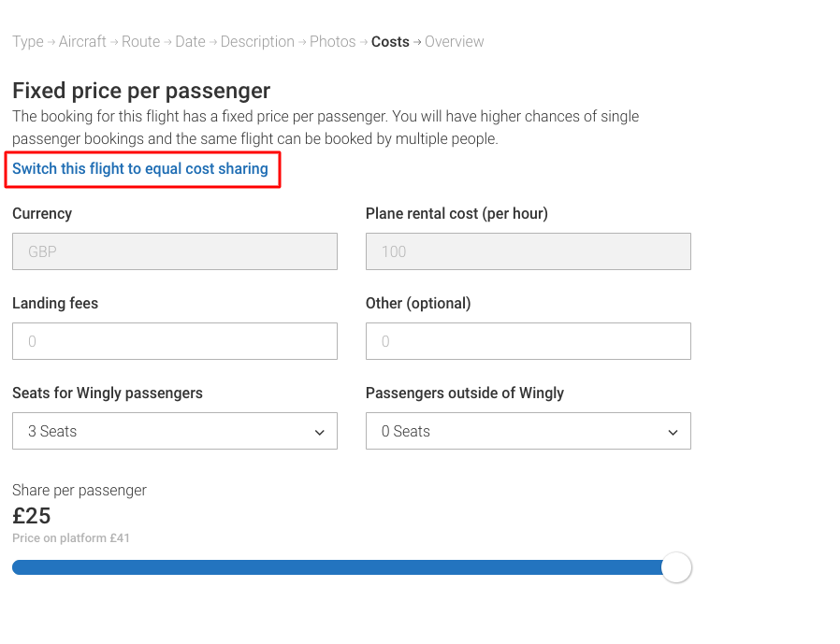This screenshot has width=840, height=644.
Task: Click the Fixed price per passenger heading
Action: point(141,91)
